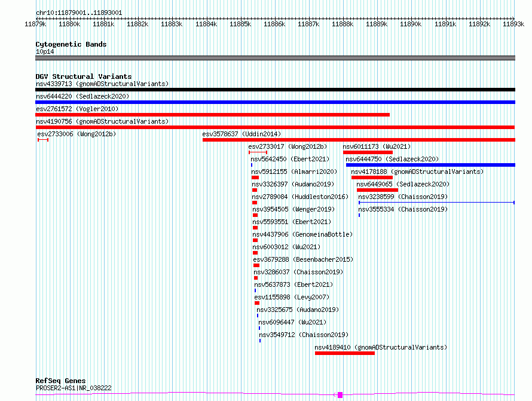
Task: Click esv3578637 Uddin2014 label
Action: click(x=241, y=134)
